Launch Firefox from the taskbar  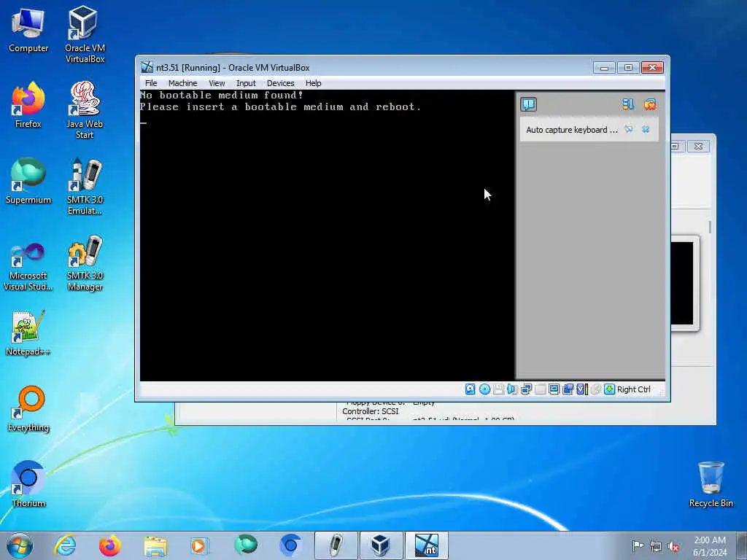[109, 545]
